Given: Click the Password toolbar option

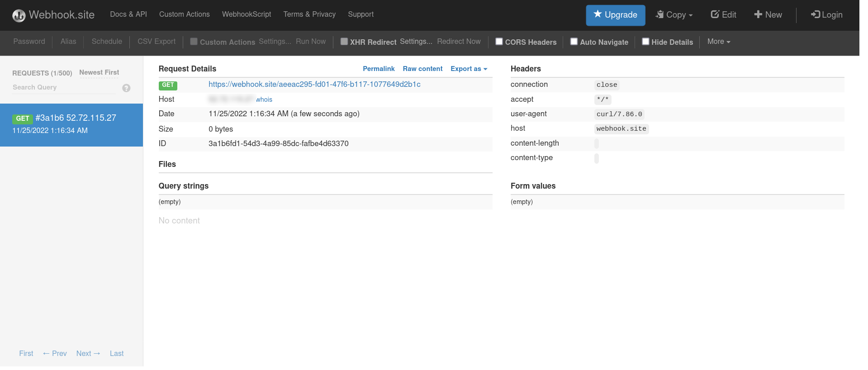Looking at the screenshot, I should (x=29, y=42).
